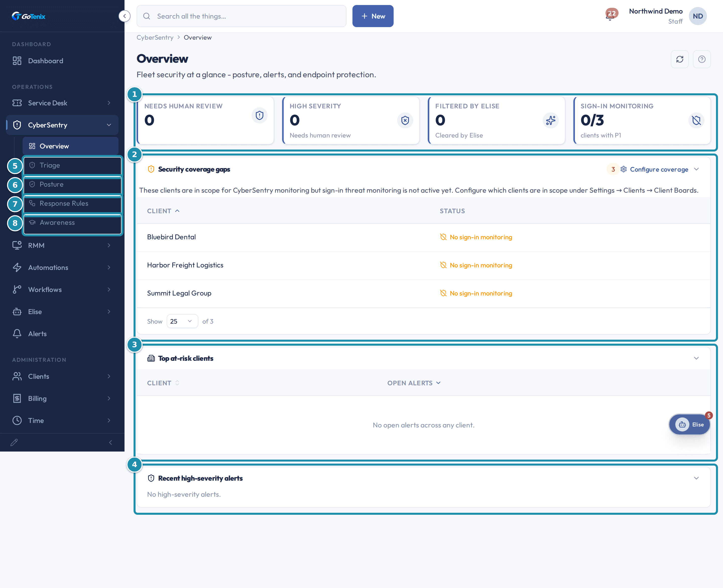This screenshot has height=588, width=723.
Task: Click the gear icon beside Configure coverage
Action: (623, 169)
